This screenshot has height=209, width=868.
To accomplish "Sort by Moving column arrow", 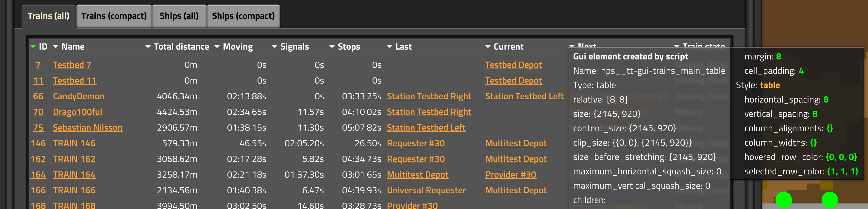I will click(x=217, y=46).
